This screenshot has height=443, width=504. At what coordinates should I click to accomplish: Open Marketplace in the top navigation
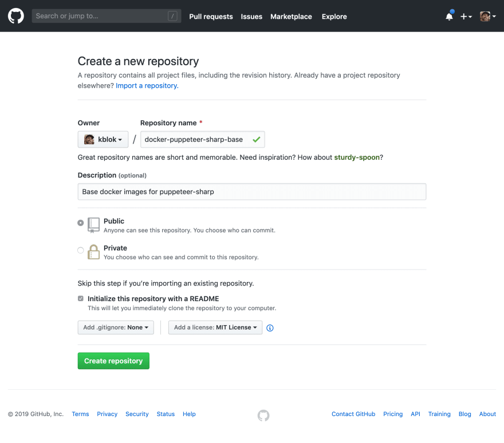(291, 17)
